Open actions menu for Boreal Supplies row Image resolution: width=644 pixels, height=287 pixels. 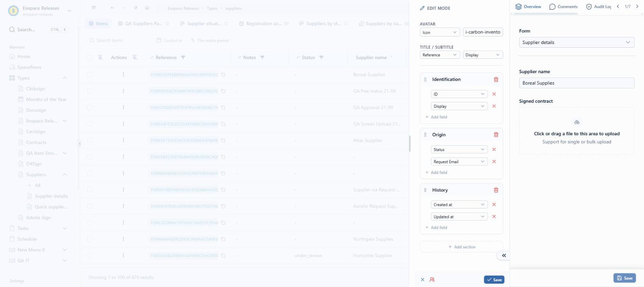(x=123, y=75)
